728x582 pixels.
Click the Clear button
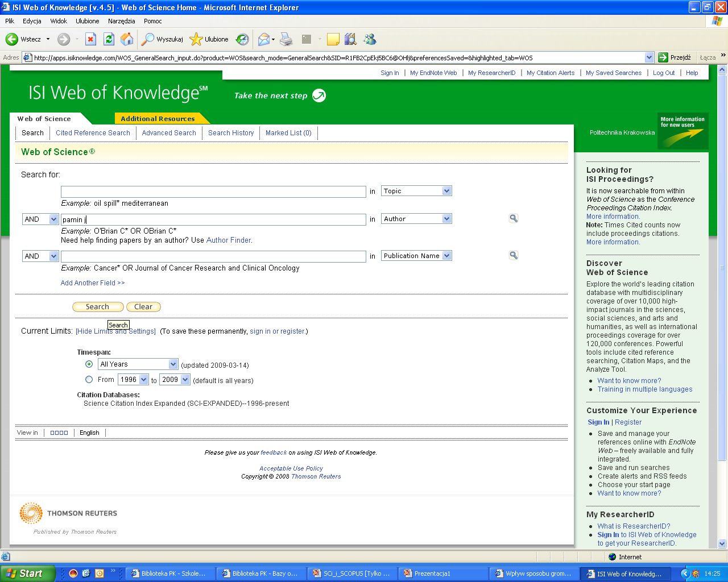(143, 306)
